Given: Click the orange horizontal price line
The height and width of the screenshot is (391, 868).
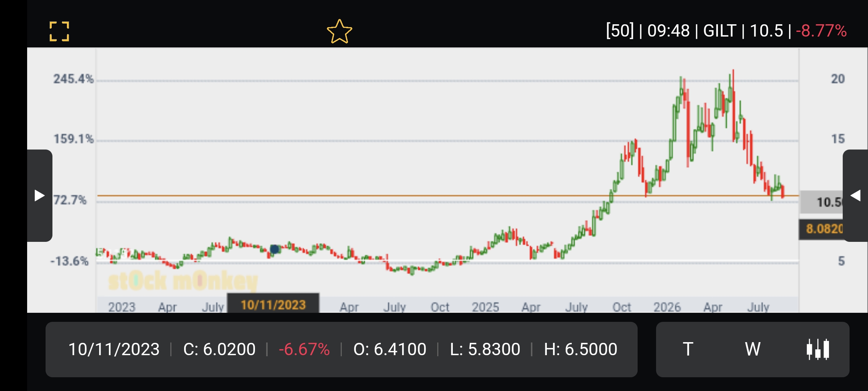Looking at the screenshot, I should (x=448, y=196).
